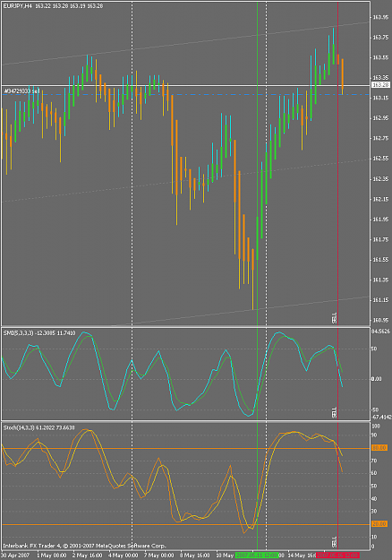Click the 1 May 08:00 time label
Image resolution: width=392 pixels, height=560 pixels.
[52, 556]
